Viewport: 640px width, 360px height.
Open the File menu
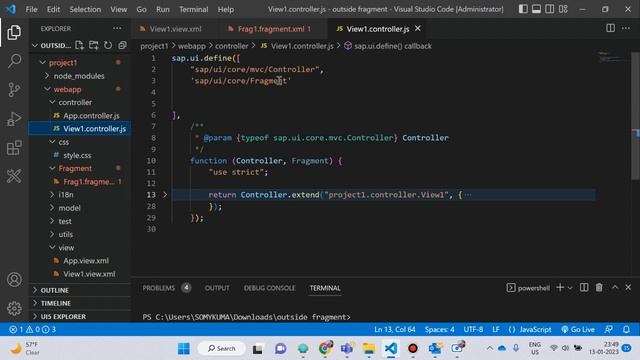click(x=31, y=9)
